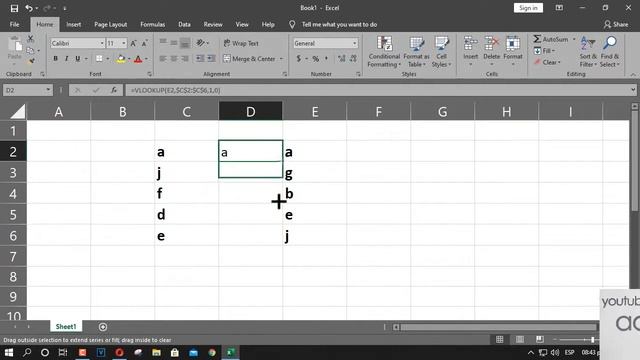The image size is (640, 360).
Task: Click Tell me what you want to do
Action: (339, 24)
